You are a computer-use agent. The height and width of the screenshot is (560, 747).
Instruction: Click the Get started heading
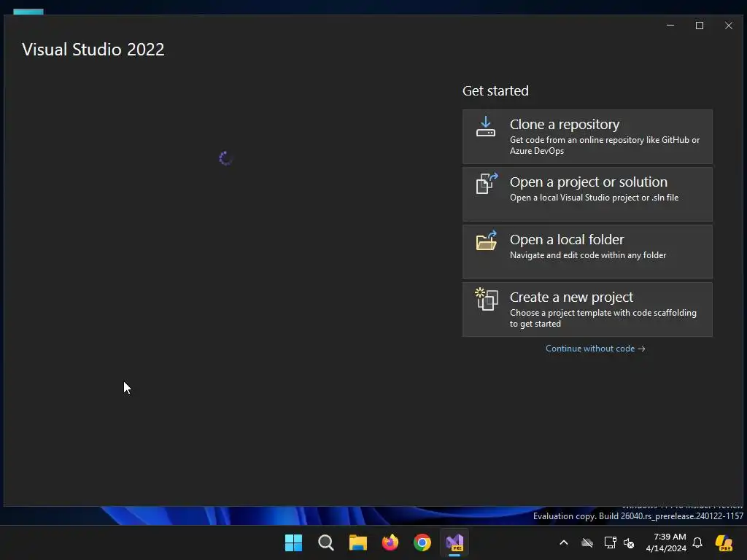click(495, 91)
